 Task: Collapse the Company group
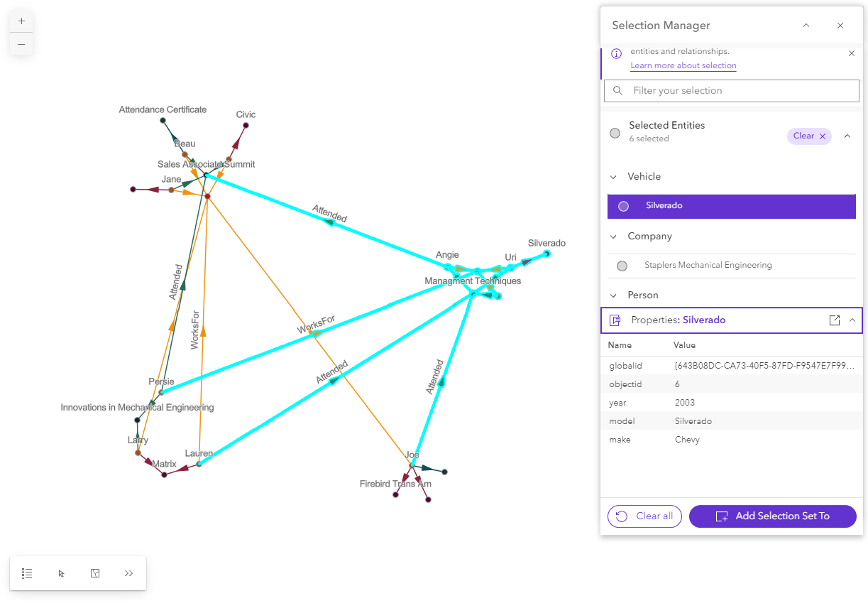coord(614,237)
